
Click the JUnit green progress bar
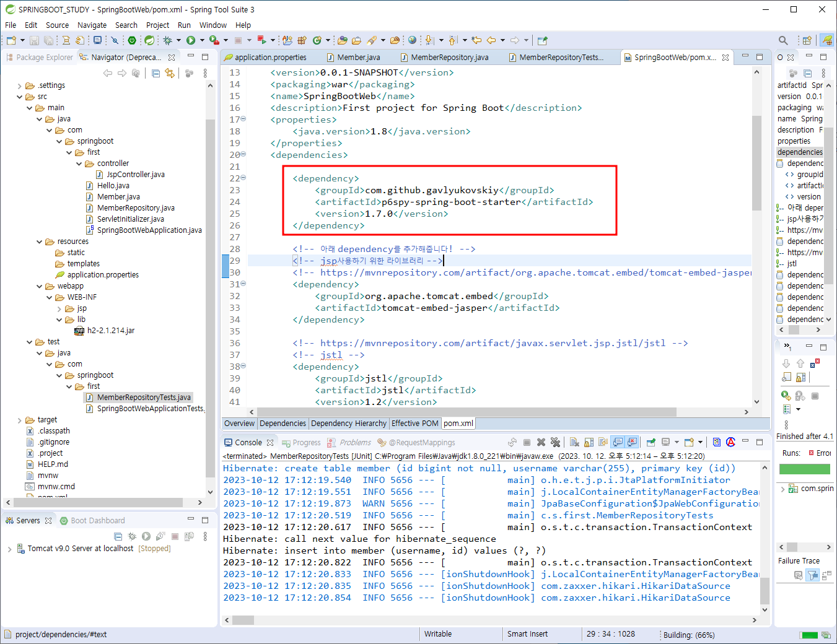[x=804, y=469]
